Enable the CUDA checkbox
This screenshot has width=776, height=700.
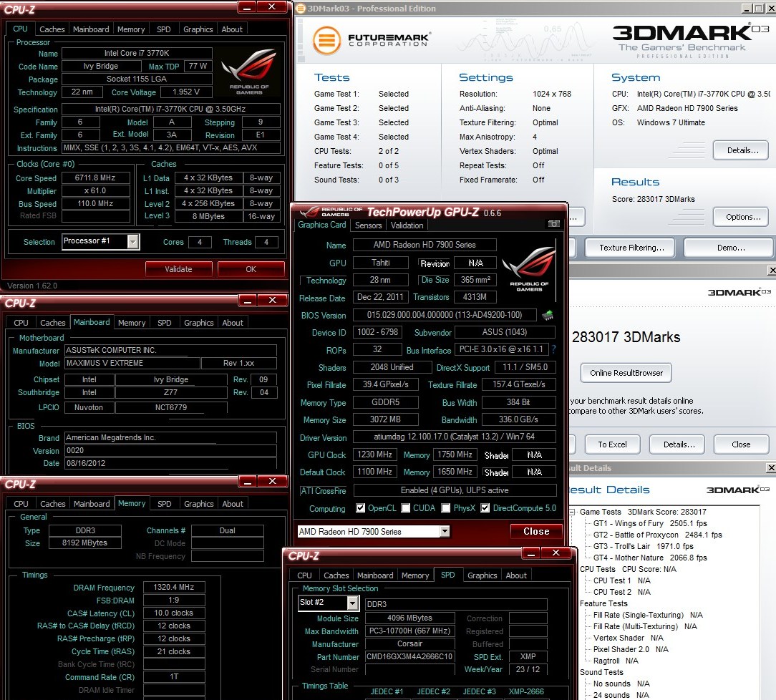coord(406,509)
